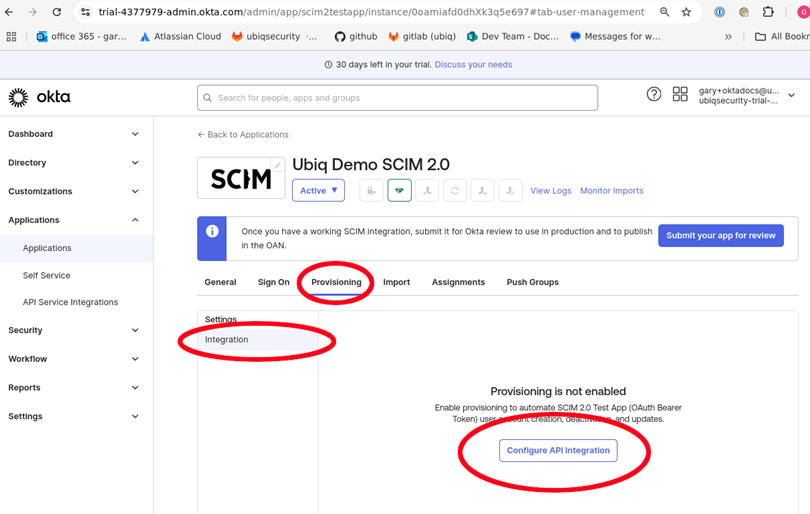This screenshot has width=810, height=514.
Task: Click the browser address bar URL
Action: pyautogui.click(x=371, y=12)
